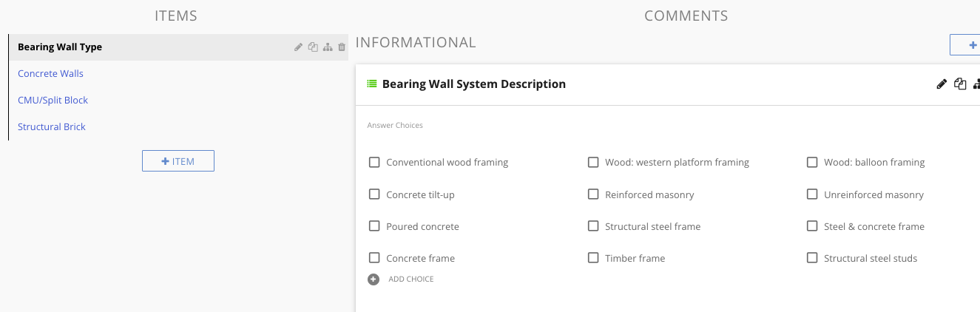
Task: Select the Bearing Wall Type row
Action: (178, 47)
